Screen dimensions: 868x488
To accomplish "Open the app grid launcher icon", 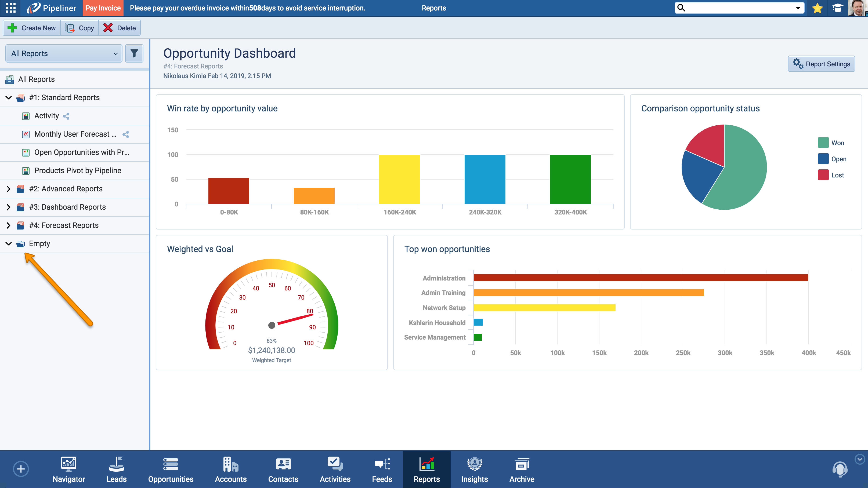I will coord(11,8).
